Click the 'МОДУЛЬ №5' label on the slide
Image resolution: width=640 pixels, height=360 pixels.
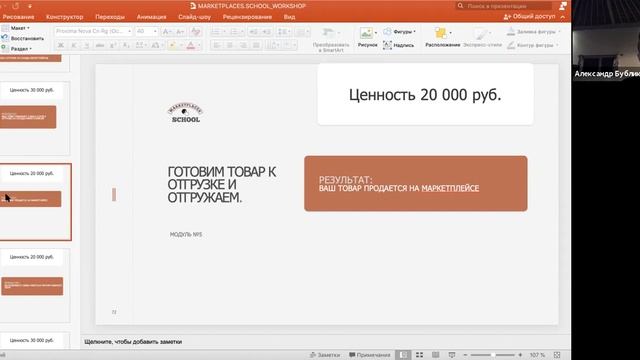click(186, 234)
